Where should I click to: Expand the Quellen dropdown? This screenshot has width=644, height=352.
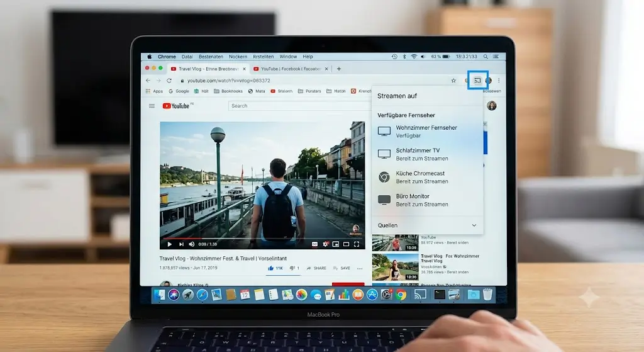tap(427, 225)
